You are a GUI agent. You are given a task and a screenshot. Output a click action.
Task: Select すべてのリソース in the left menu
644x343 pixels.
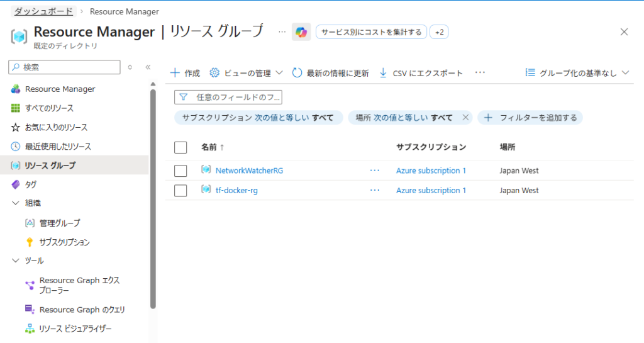point(49,108)
